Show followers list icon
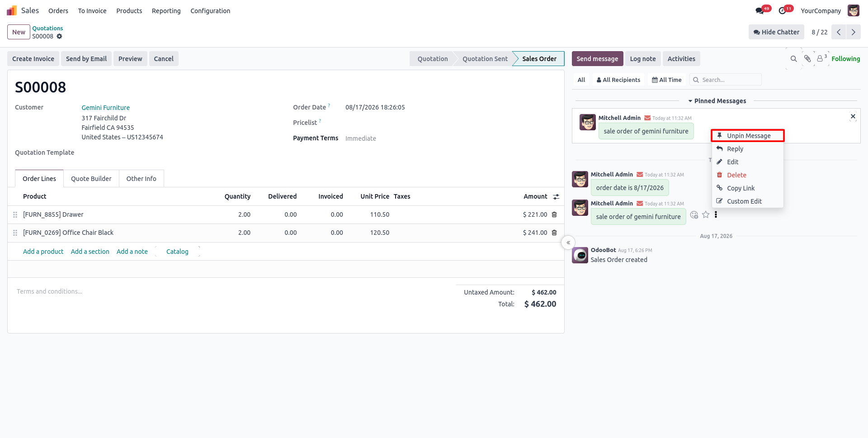This screenshot has height=438, width=868. pos(822,58)
